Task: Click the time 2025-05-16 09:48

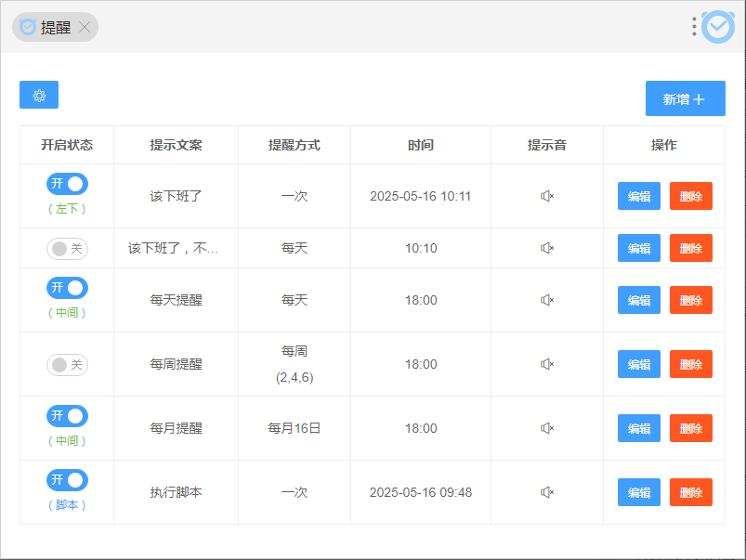Action: (x=421, y=492)
